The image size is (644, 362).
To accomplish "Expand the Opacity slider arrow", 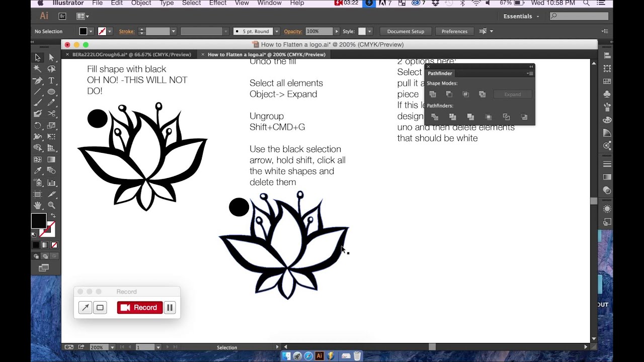I will (337, 31).
